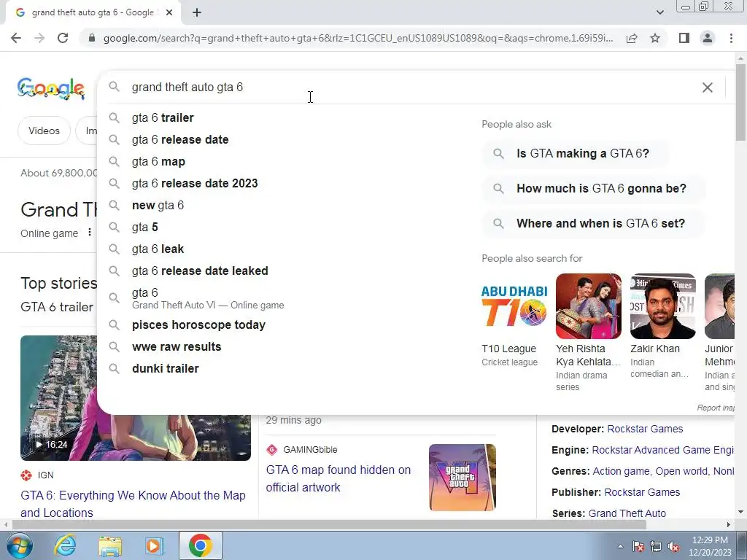Screen dimensions: 747x560
Task: Open the network tray icon
Action: tap(656, 546)
